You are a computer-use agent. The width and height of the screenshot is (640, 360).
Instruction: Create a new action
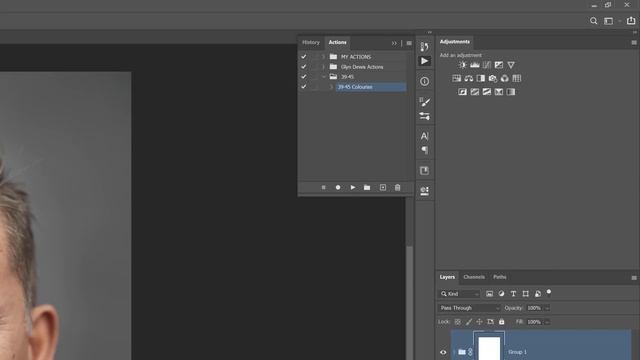pyautogui.click(x=382, y=187)
